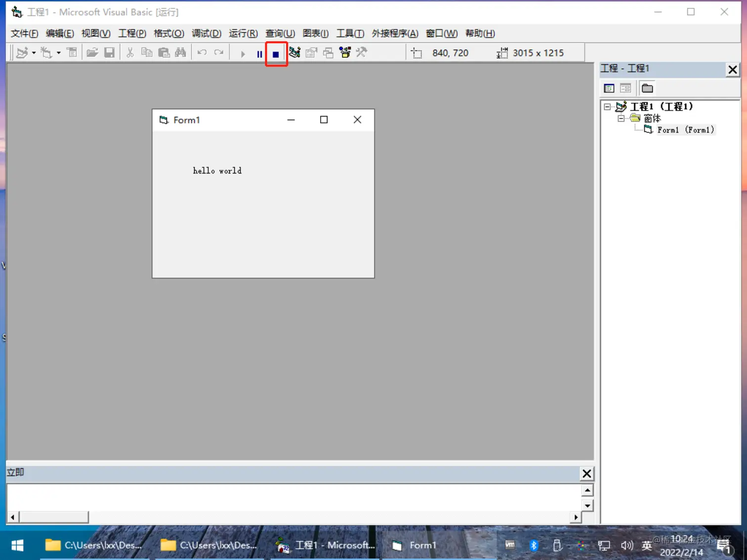Click the Undo arrow icon
Image resolution: width=747 pixels, height=560 pixels.
pyautogui.click(x=202, y=52)
